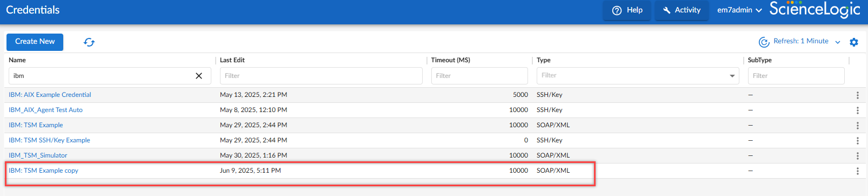Open the IBM_TSM_Simulator credential
The image size is (868, 196).
click(38, 155)
